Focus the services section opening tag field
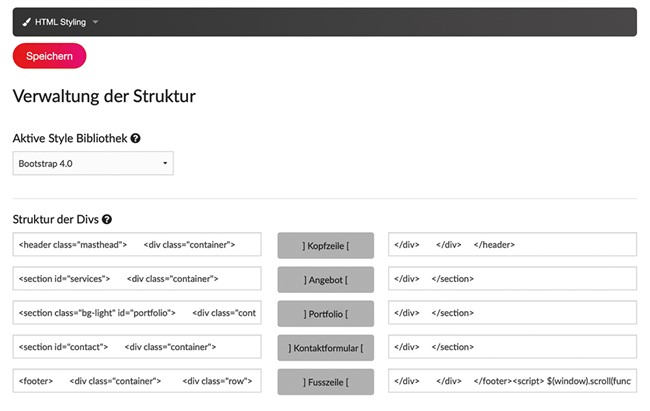Viewport: 650px width, 411px height. 137,278
